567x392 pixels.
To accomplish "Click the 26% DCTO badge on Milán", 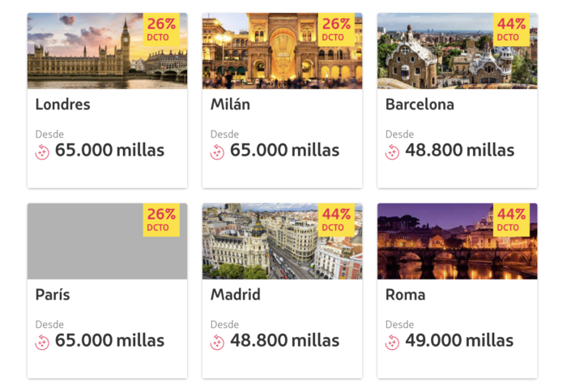I will click(336, 30).
